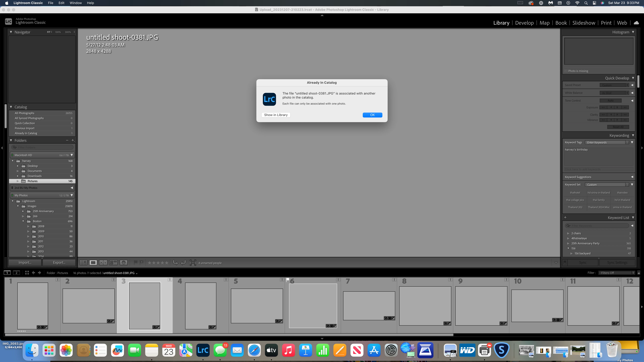Image resolution: width=644 pixels, height=362 pixels.
Task: Set photo as rejected flag
Action: click(142, 262)
